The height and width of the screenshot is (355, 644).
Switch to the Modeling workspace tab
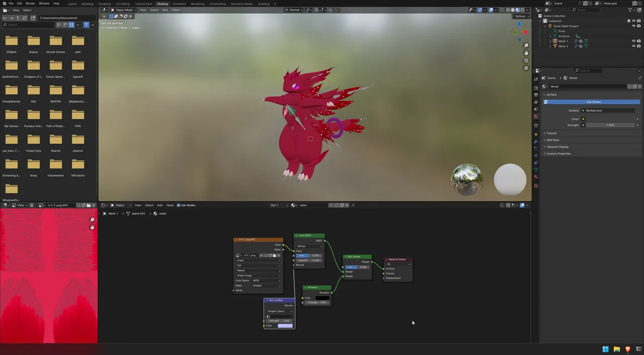click(88, 4)
